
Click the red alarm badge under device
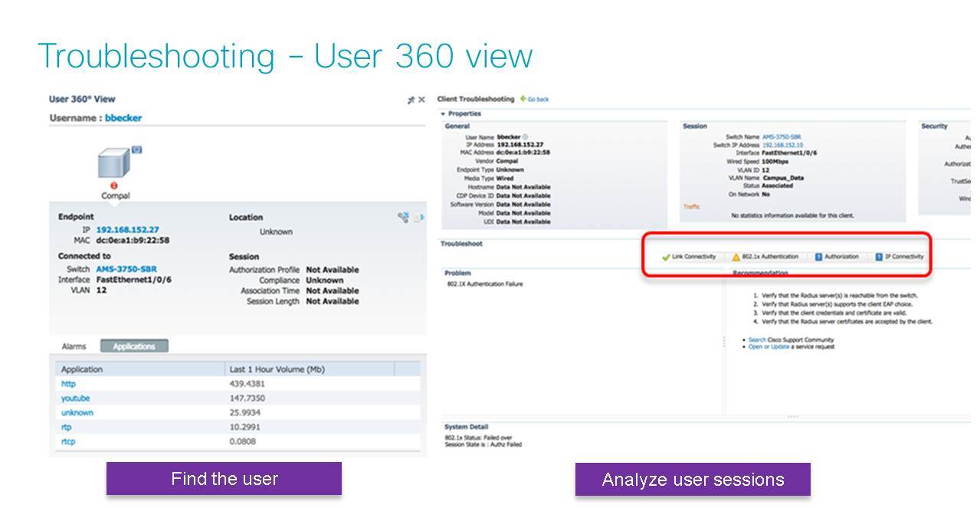coord(114,185)
